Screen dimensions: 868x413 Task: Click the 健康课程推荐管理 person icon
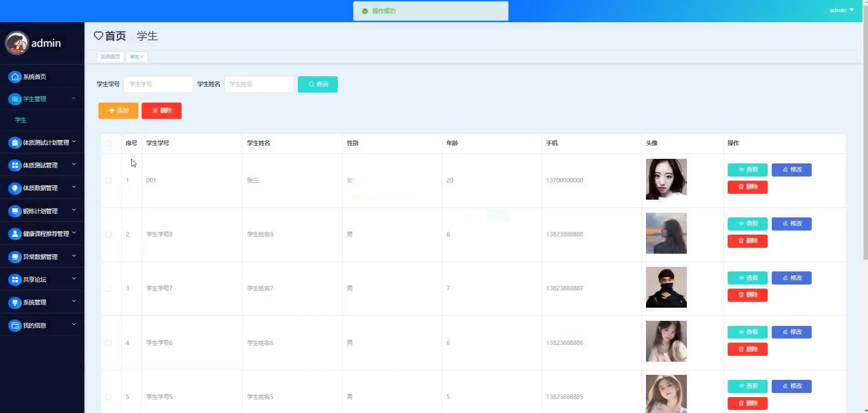15,234
